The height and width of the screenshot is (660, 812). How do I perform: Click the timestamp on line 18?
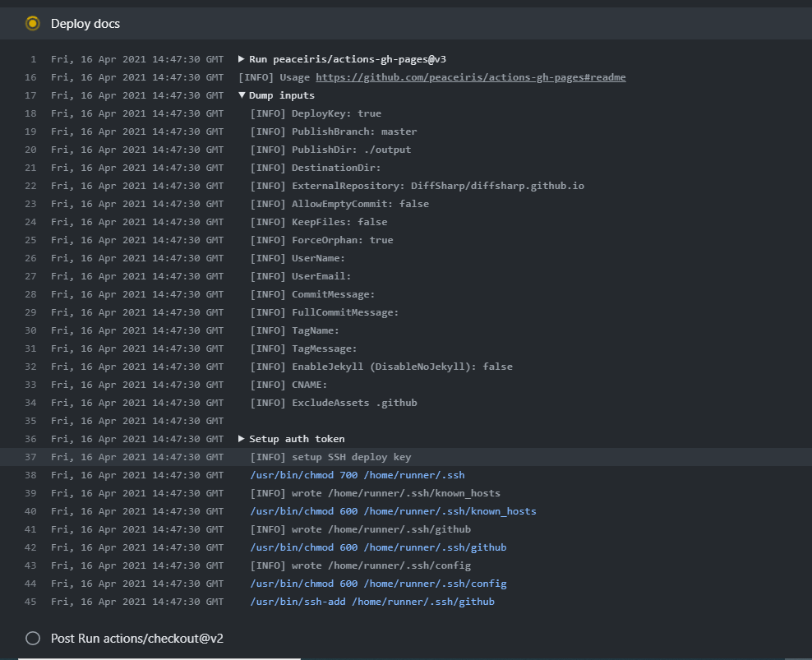click(x=136, y=113)
